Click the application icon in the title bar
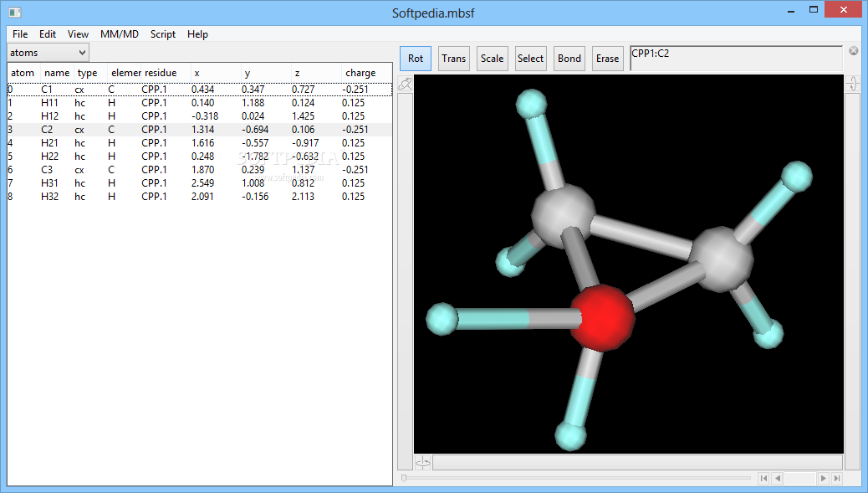Screen dimensions: 868x493 click(15, 12)
